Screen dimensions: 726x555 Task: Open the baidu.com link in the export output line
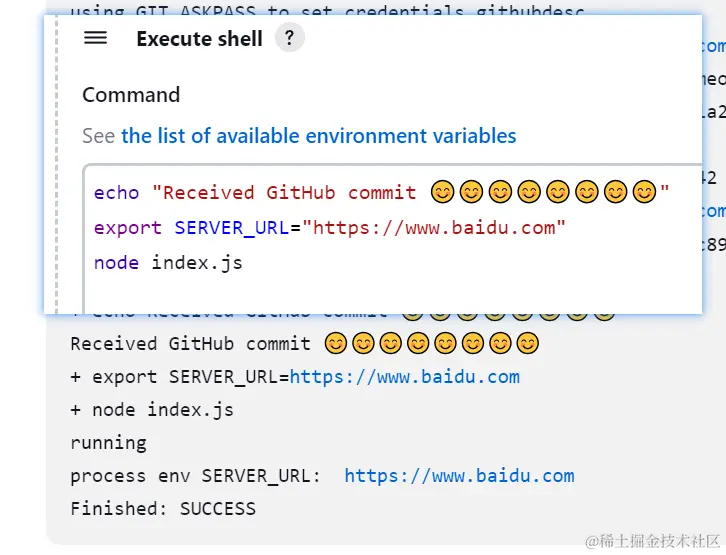click(x=404, y=377)
